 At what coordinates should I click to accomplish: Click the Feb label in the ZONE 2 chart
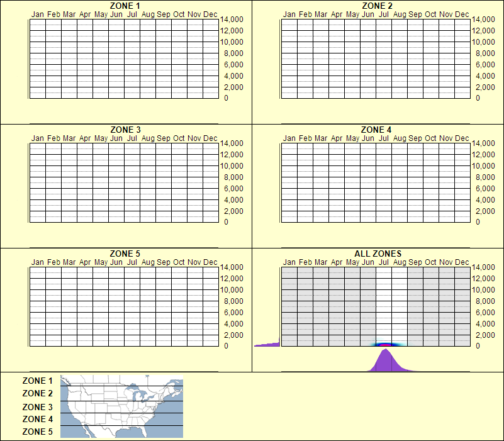[305, 14]
